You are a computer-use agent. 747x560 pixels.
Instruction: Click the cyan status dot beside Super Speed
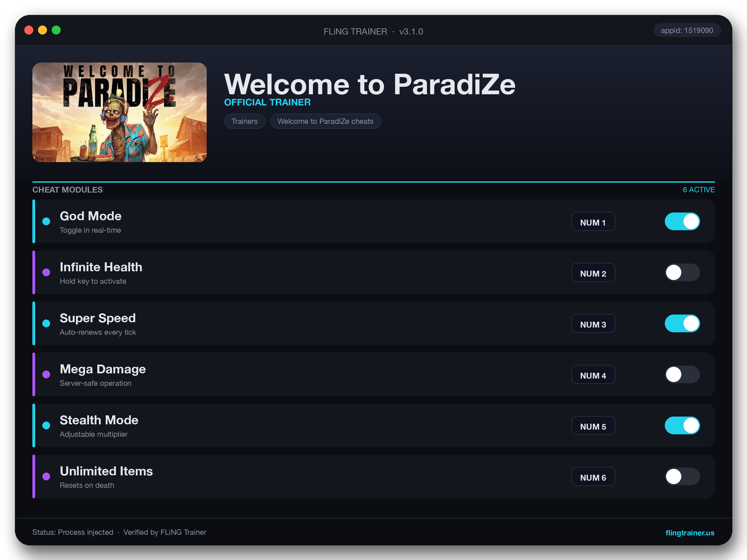coord(46,323)
